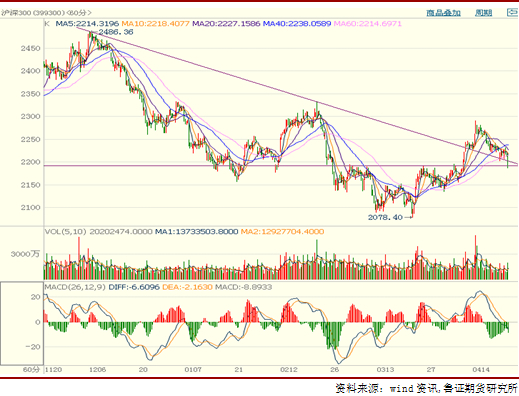Select the MA40:2238.0589 indicator label
This screenshot has height=396, width=519.
coord(297,24)
